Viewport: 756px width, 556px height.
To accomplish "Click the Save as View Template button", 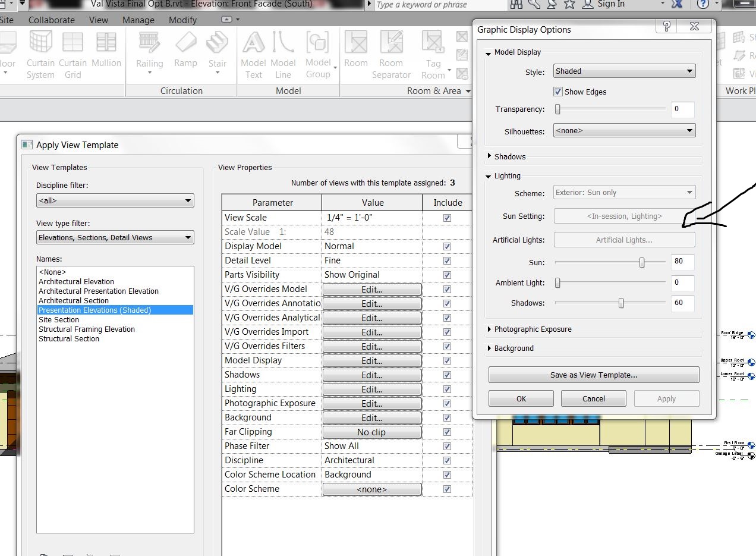I will 593,375.
